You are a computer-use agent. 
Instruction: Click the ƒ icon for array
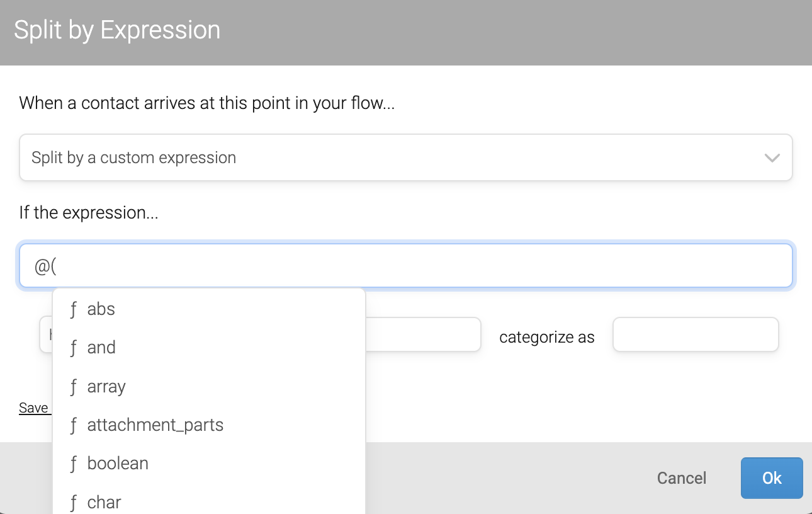pyautogui.click(x=74, y=387)
